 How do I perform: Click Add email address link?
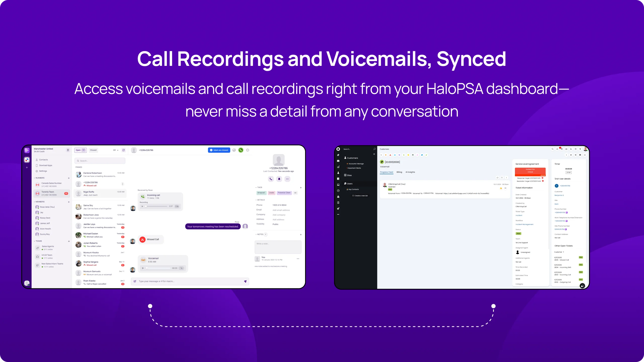click(x=281, y=210)
